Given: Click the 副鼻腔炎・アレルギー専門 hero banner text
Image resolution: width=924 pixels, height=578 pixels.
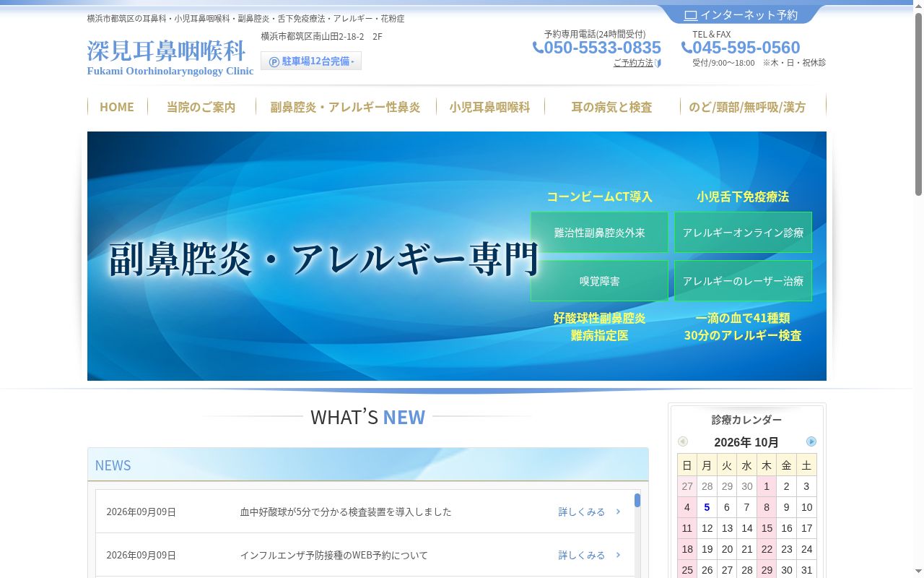Looking at the screenshot, I should coord(323,260).
